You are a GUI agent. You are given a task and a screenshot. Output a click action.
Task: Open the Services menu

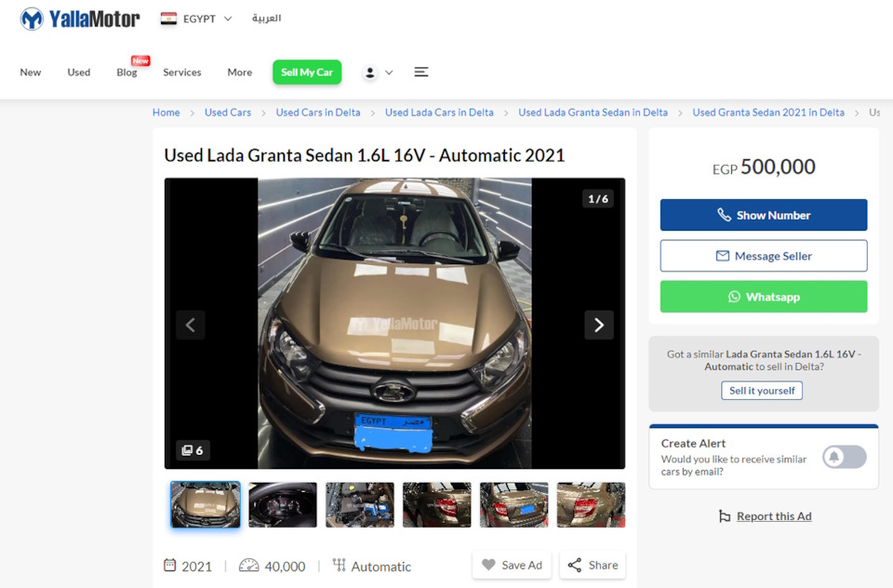pyautogui.click(x=182, y=73)
